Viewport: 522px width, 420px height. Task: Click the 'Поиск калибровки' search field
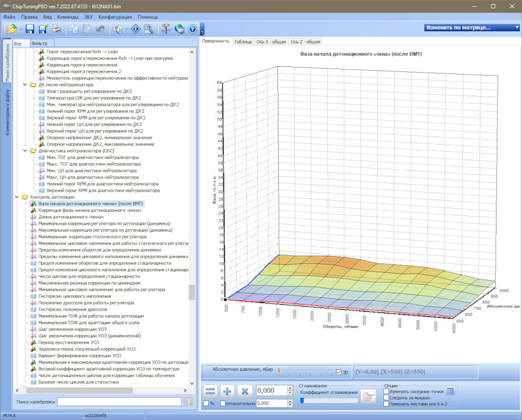(119, 402)
